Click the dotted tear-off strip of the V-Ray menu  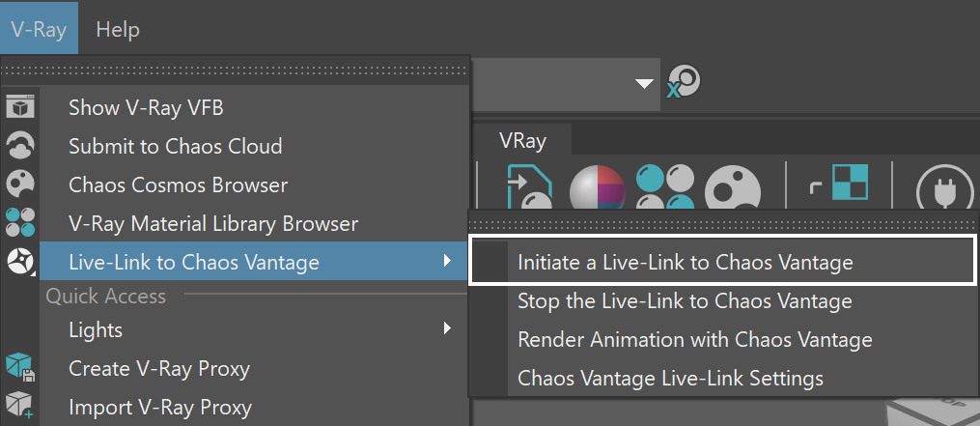(x=235, y=71)
